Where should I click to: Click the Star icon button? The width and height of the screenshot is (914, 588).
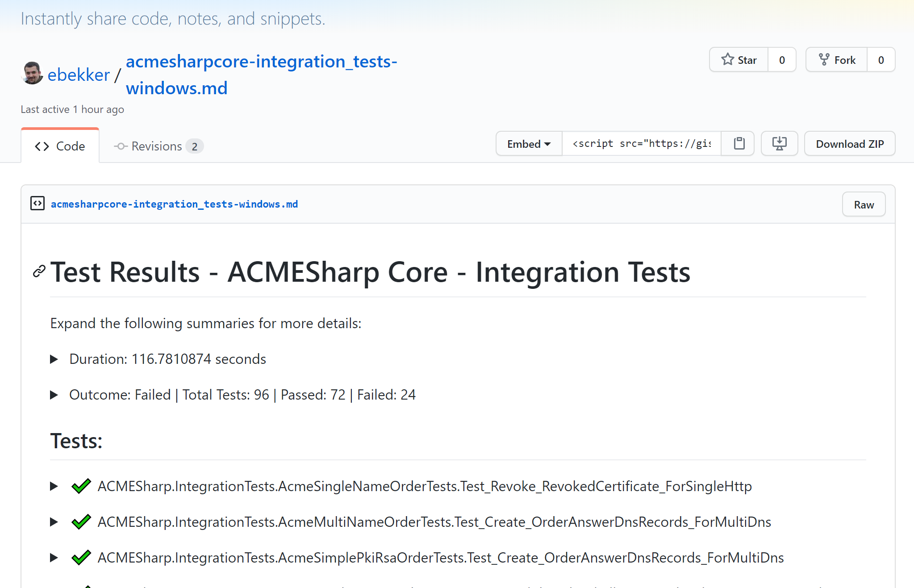[x=739, y=60]
